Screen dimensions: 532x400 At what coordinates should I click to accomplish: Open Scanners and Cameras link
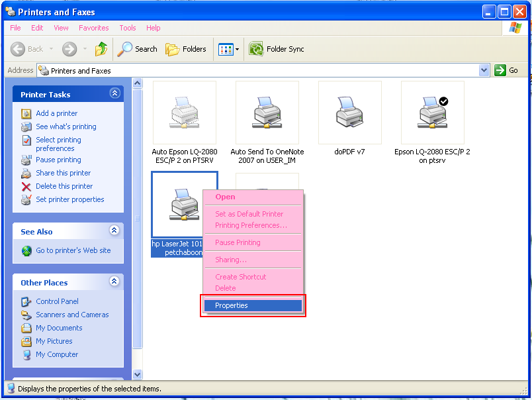pyautogui.click(x=72, y=315)
